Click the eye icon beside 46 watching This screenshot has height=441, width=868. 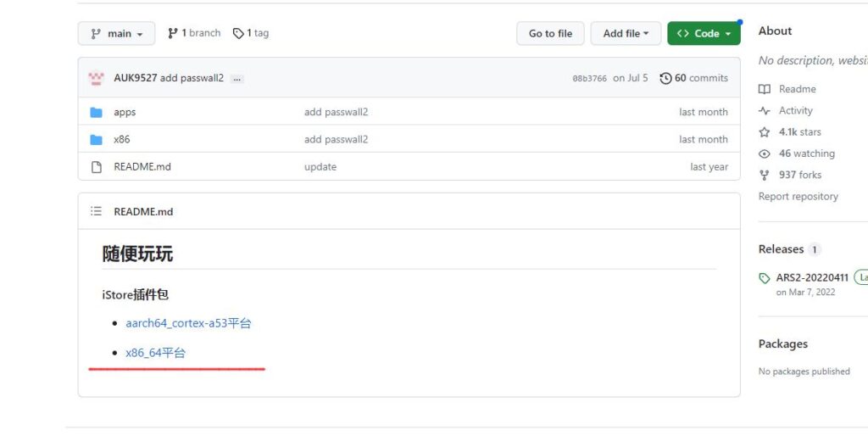pos(765,154)
